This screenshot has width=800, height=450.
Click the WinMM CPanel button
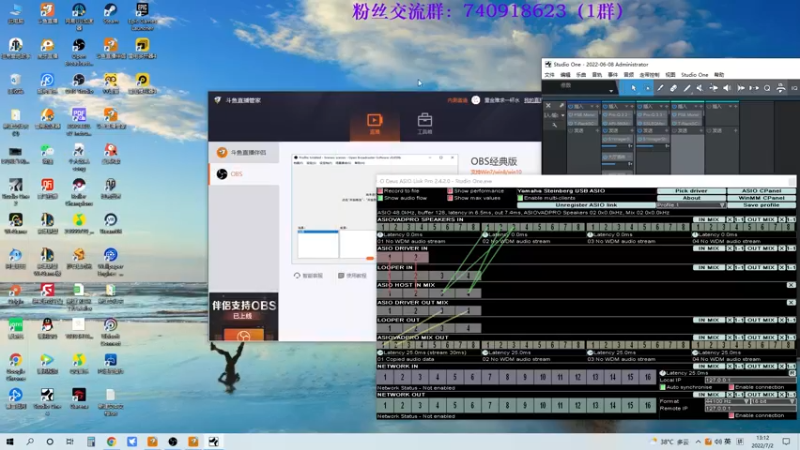(761, 198)
